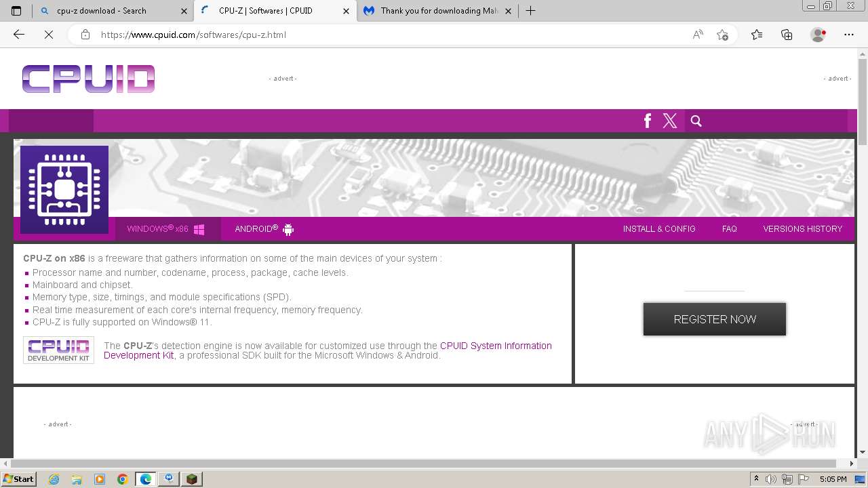Screen dimensions: 868x488
Task: Open Internet Explorer from taskbar
Action: tap(54, 479)
